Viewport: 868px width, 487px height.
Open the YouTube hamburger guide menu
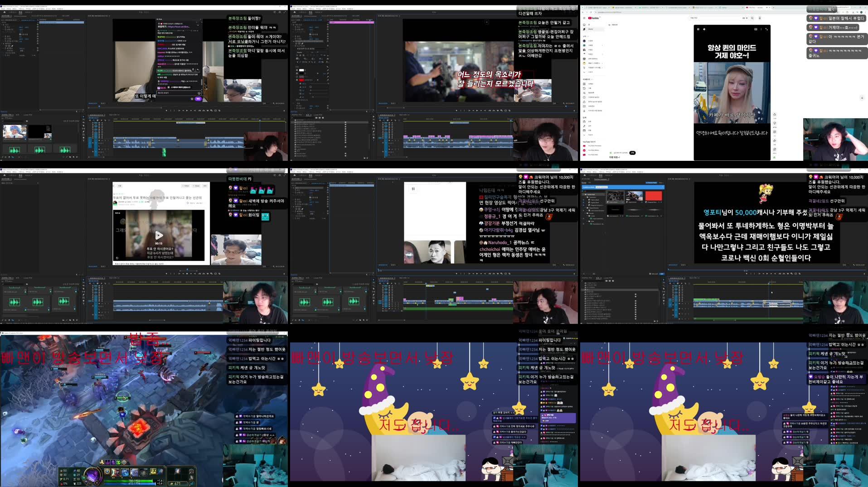tap(584, 18)
